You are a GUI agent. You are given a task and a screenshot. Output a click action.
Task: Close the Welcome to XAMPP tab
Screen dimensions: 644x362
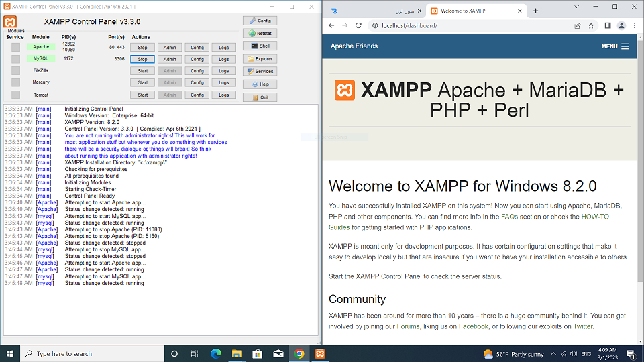[x=519, y=11]
